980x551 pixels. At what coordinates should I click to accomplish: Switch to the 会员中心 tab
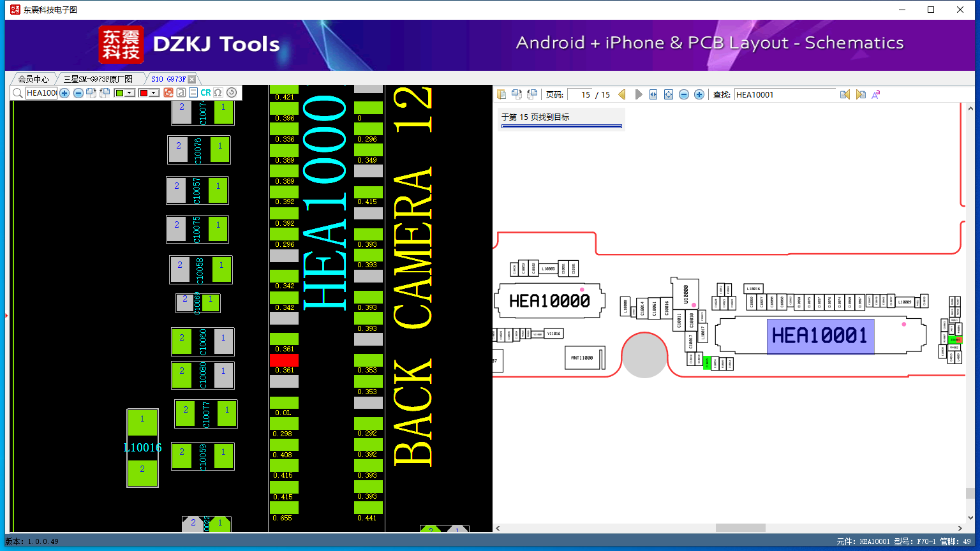coord(33,79)
